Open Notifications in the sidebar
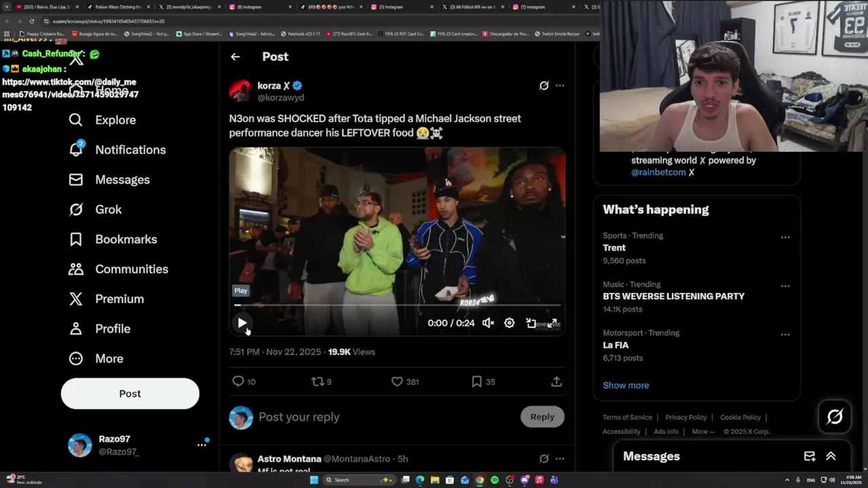Image resolution: width=868 pixels, height=488 pixels. (117, 150)
